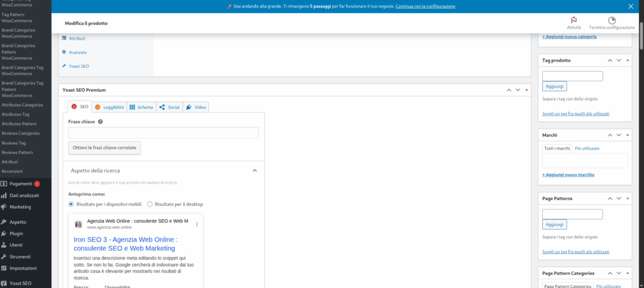Switch to the Video tab
The height and width of the screenshot is (288, 644).
tap(196, 108)
